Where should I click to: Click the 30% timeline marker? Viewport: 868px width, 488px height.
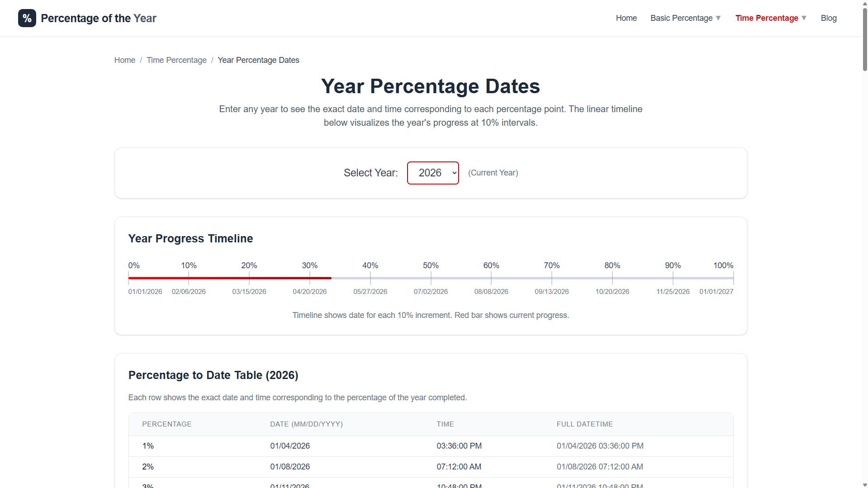[x=310, y=265]
